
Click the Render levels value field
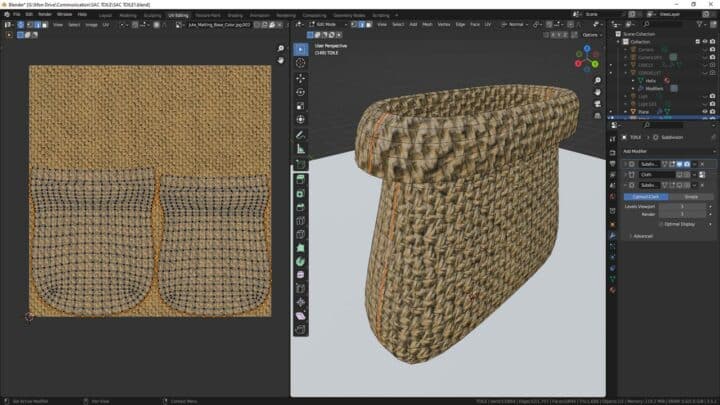click(682, 214)
